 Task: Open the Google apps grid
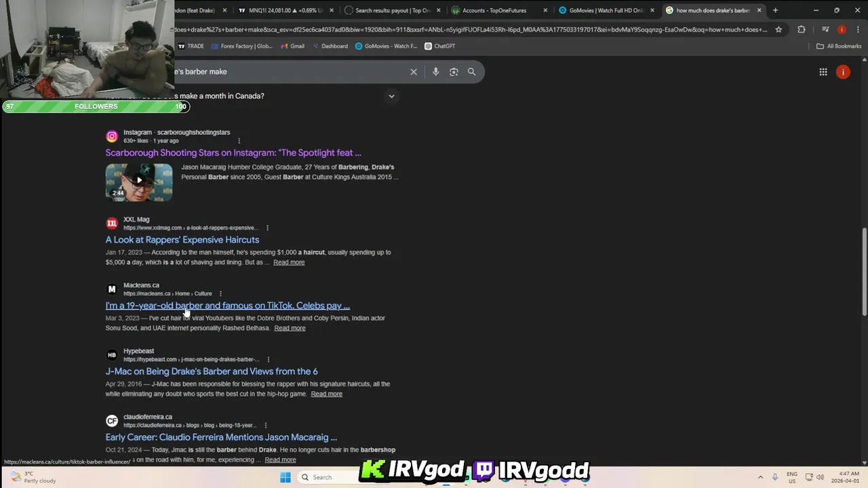[823, 72]
